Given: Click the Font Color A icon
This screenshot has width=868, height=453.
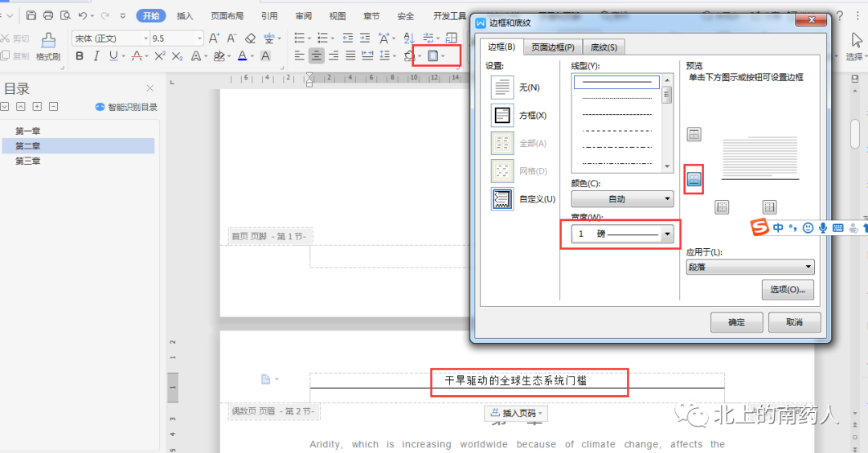Looking at the screenshot, I should pos(242,56).
